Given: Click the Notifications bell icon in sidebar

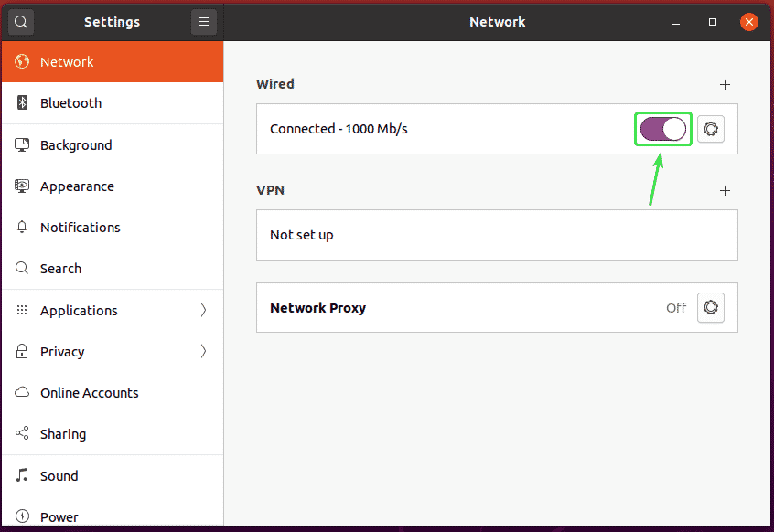Looking at the screenshot, I should (22, 228).
